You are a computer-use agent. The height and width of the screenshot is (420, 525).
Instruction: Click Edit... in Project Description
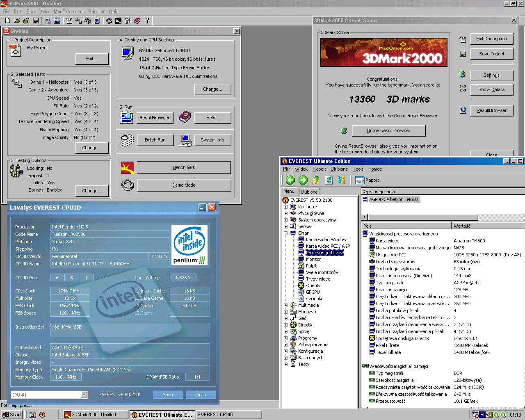pos(92,59)
